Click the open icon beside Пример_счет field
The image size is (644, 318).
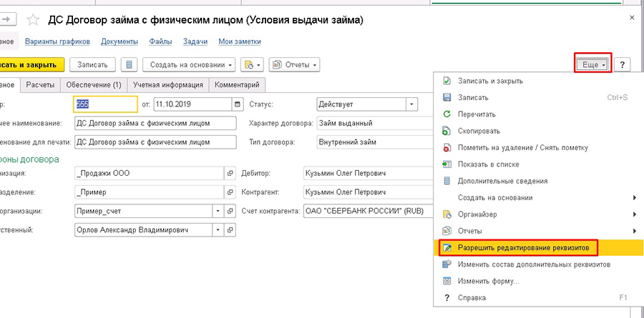230,212
